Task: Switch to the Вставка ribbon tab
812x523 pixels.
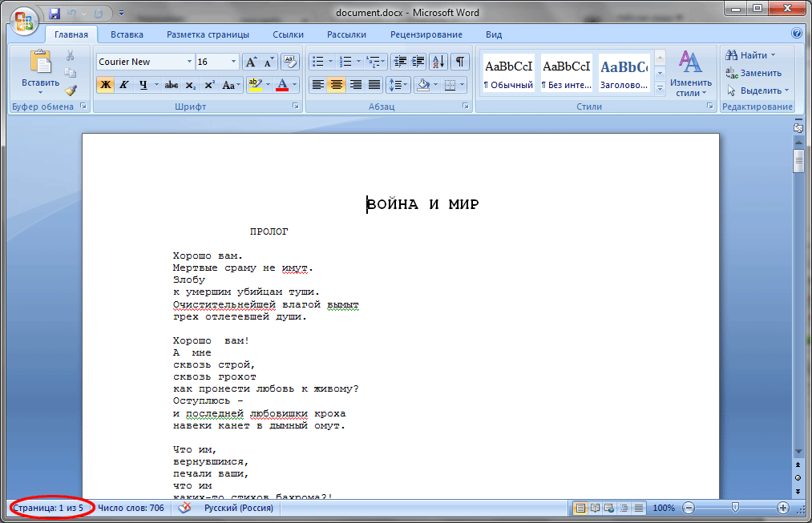Action: click(127, 34)
